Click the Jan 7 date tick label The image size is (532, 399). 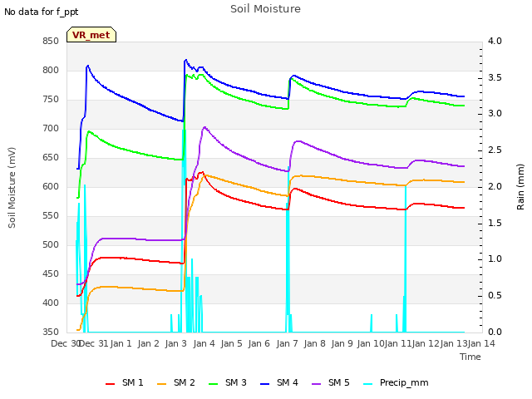[288, 343]
